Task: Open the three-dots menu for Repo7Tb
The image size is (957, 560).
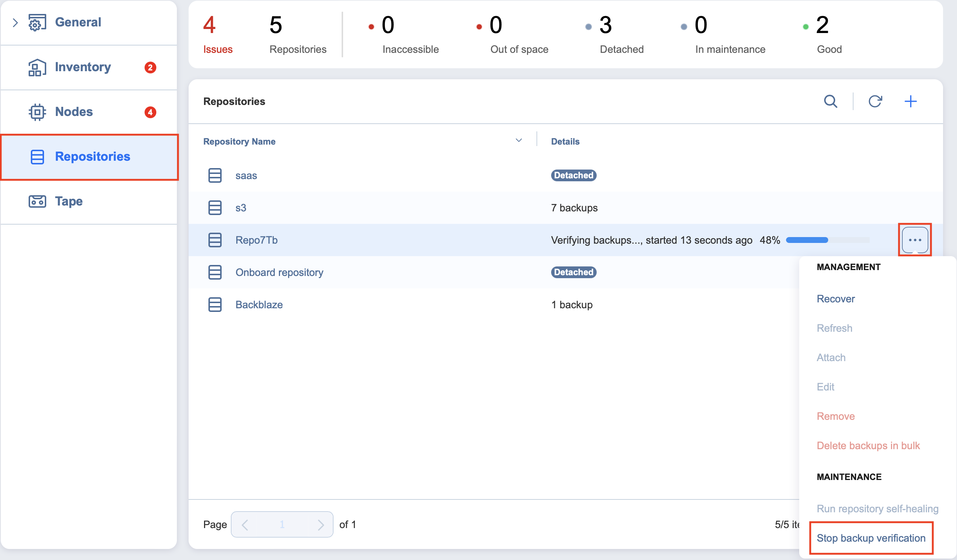Action: pyautogui.click(x=914, y=240)
